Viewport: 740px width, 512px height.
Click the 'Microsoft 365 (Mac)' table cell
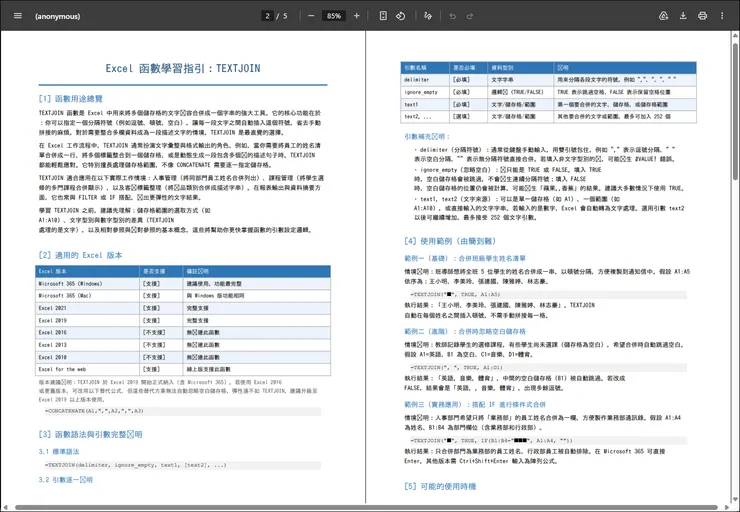87,296
